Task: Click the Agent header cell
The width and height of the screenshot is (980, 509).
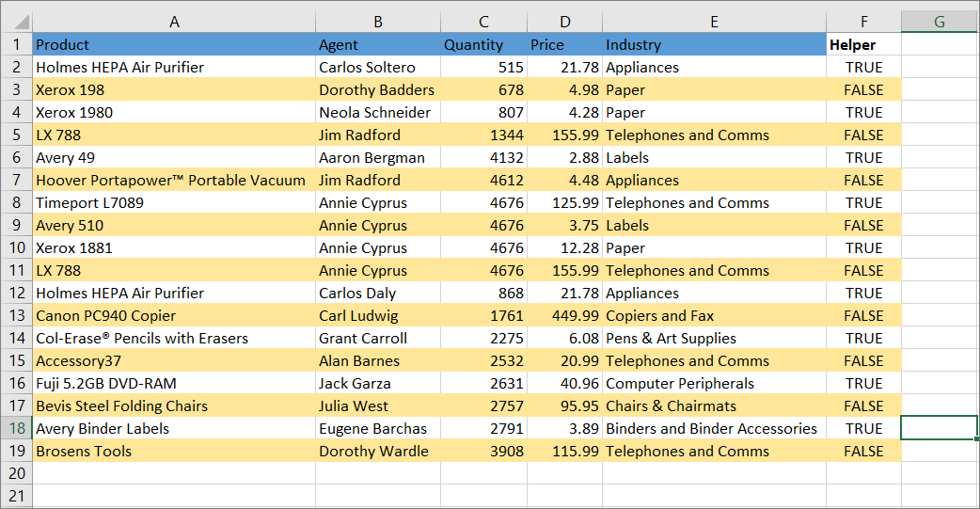Action: pos(377,44)
